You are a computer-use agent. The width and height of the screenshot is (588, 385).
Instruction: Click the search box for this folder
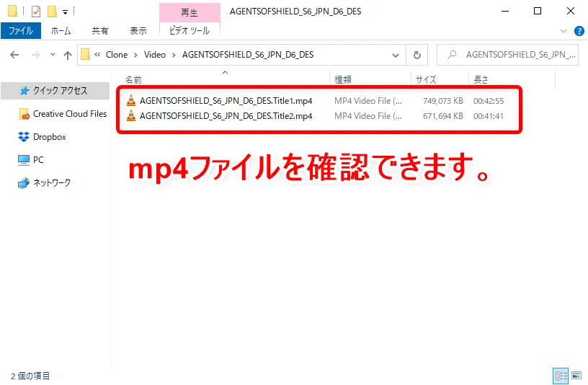(508, 55)
